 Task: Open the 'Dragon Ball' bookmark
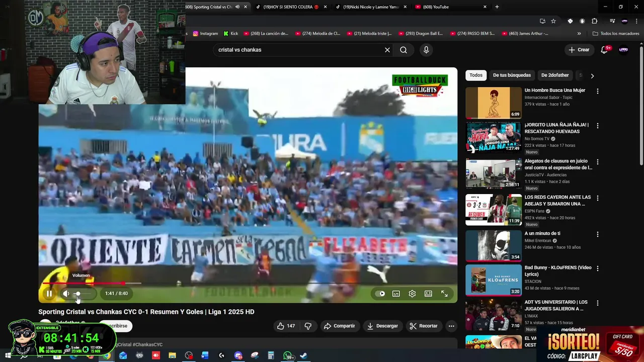421,34
